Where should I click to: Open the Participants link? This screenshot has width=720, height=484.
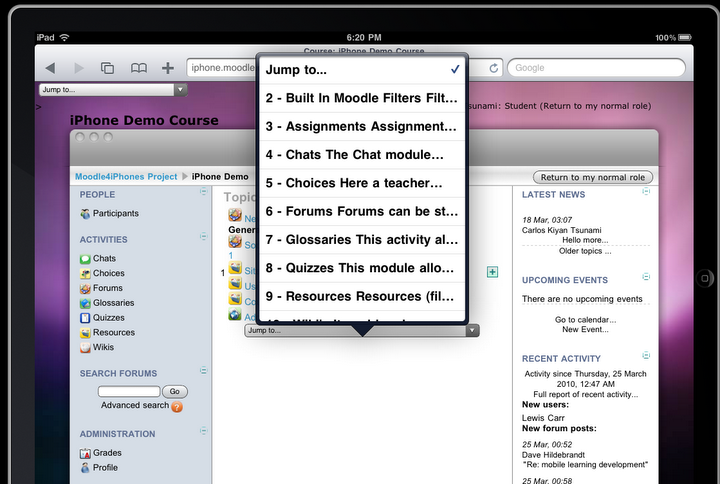(x=116, y=214)
